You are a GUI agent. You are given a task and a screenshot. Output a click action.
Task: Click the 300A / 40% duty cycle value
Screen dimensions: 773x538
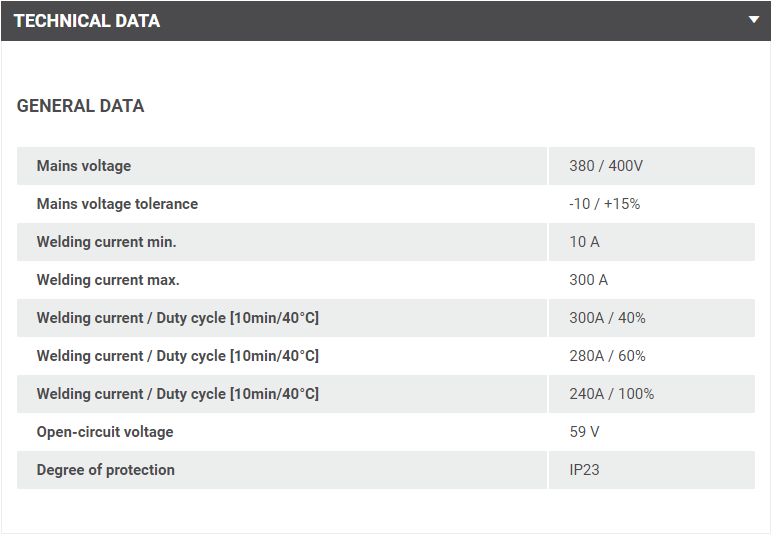pos(607,318)
